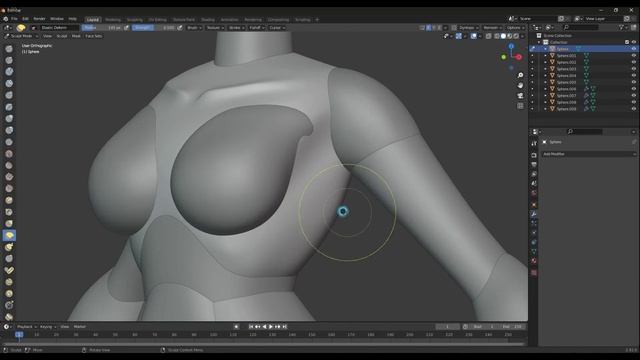Open the Playback dropdown in timeline
640x360 pixels.
[x=27, y=327]
